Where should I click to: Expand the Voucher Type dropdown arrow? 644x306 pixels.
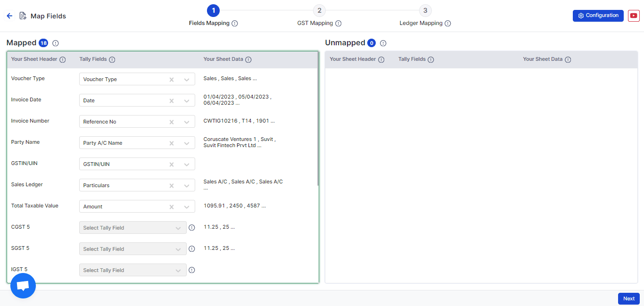tap(187, 79)
